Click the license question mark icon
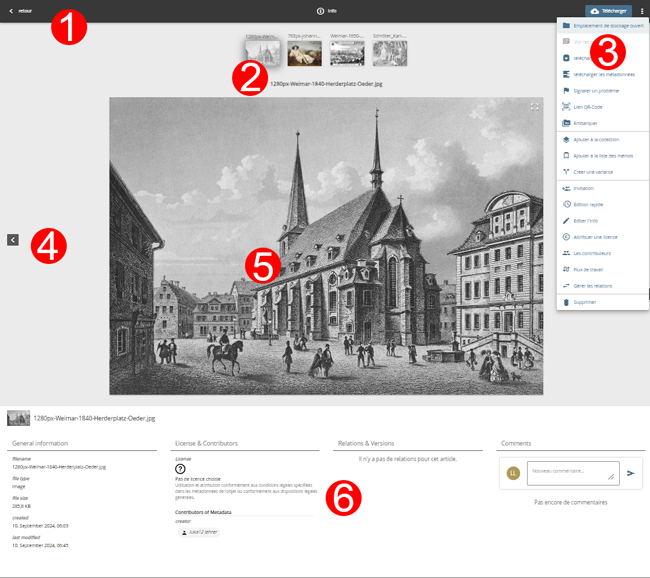The height and width of the screenshot is (578, 650). point(180,469)
